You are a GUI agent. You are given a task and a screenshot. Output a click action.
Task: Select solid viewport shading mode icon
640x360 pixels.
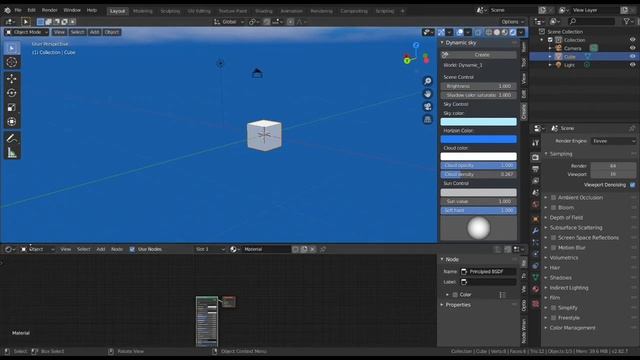[x=497, y=32]
